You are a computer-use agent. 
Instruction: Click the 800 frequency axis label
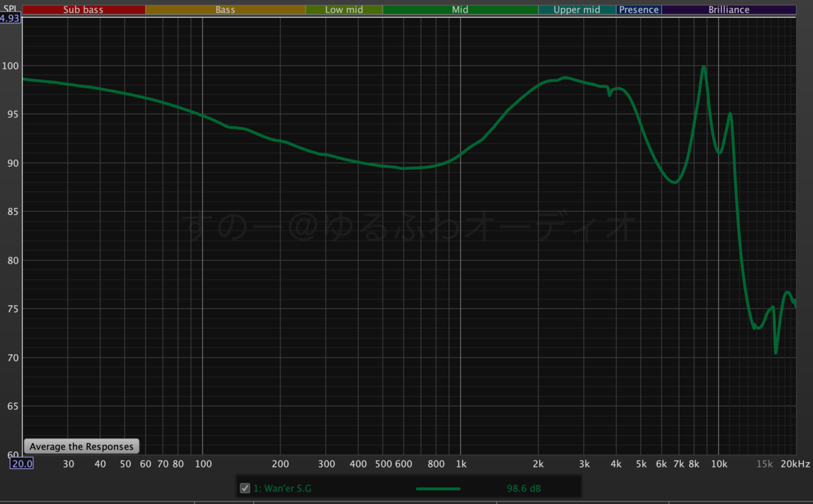(x=436, y=464)
